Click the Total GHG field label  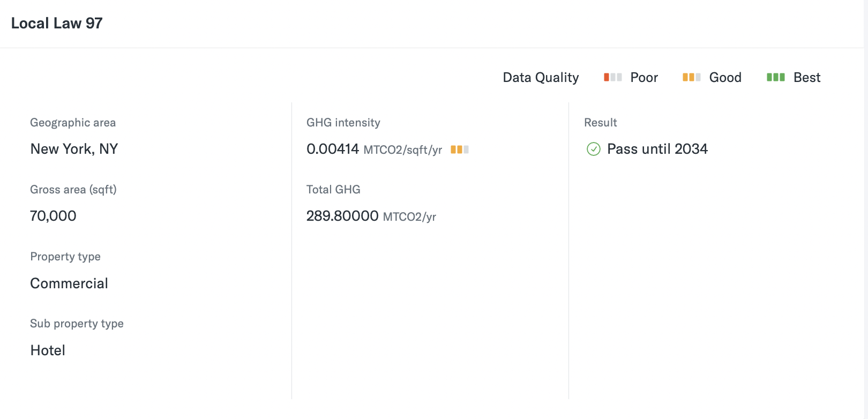[333, 190]
